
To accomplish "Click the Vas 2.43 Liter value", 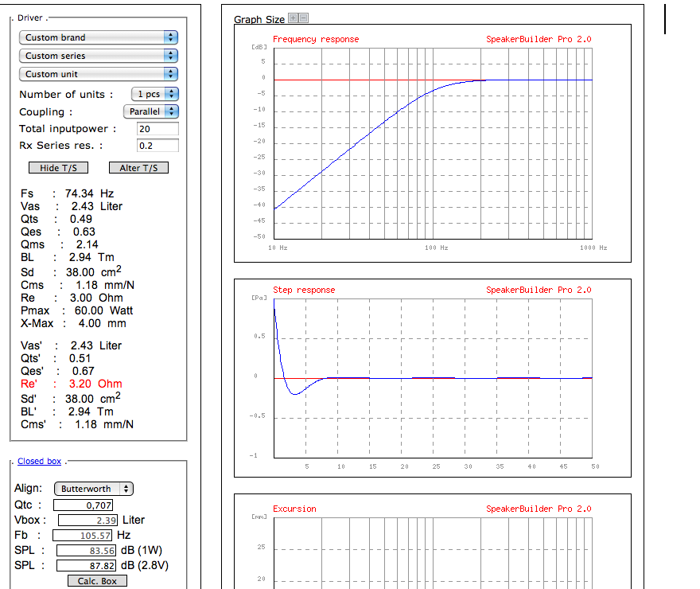I will 72,207.
